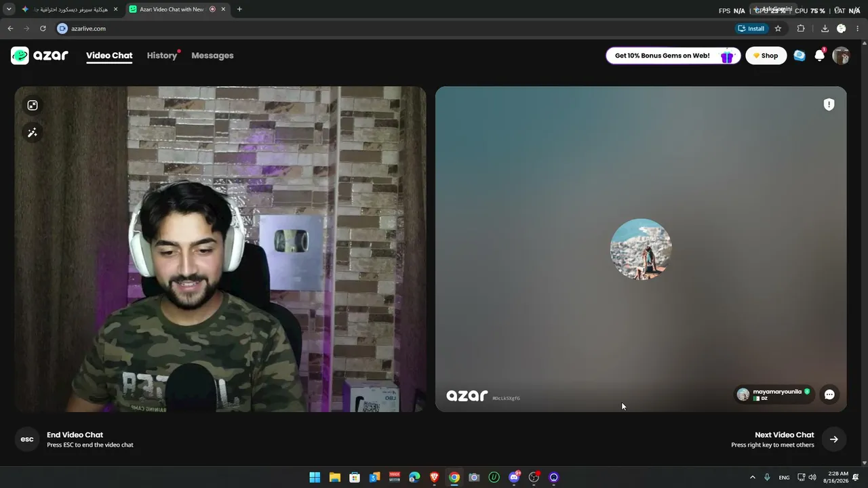Click the End Video Chat label
868x488 pixels.
click(x=75, y=435)
